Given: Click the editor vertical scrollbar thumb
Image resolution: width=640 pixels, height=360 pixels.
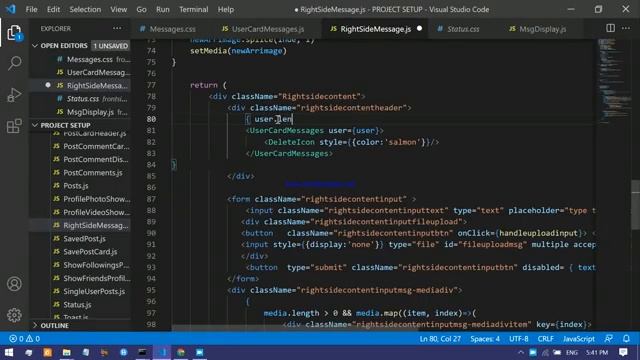Looking at the screenshot, I should pos(636,204).
